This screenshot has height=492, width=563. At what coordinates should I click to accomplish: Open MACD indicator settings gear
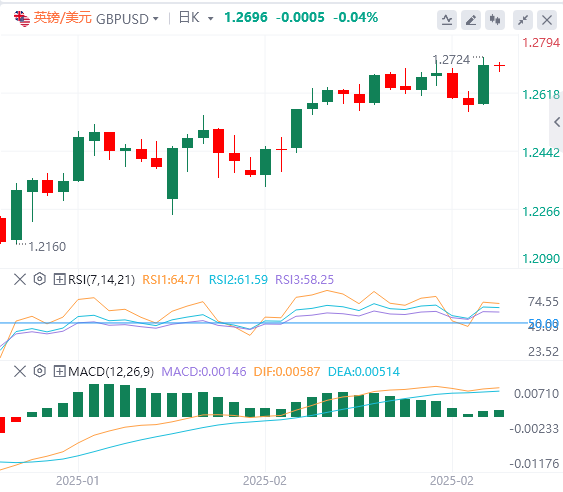[x=39, y=371]
